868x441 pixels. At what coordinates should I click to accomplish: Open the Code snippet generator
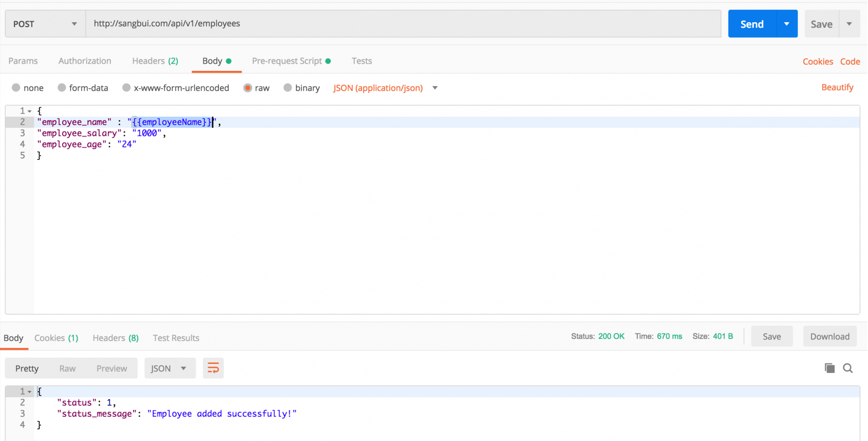tap(850, 61)
